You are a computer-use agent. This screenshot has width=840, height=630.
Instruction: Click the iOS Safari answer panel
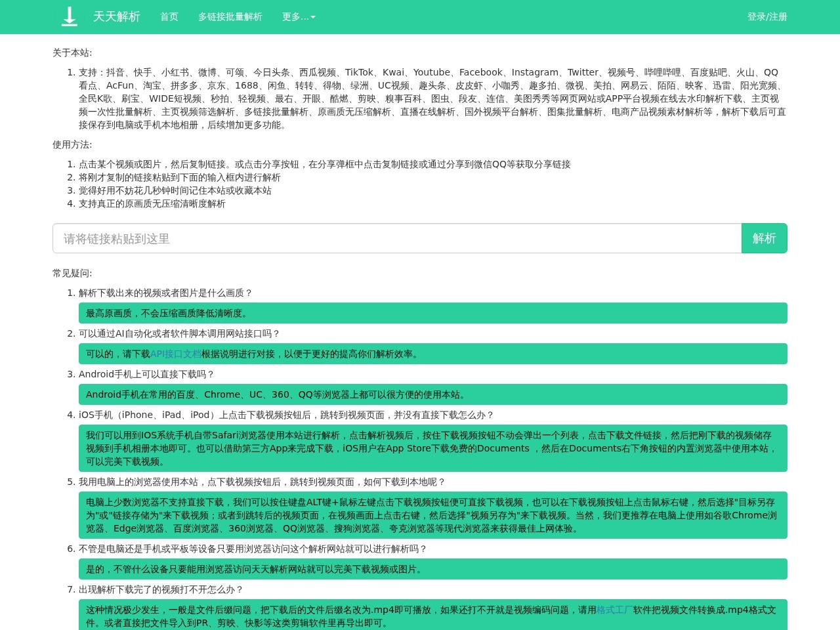(433, 448)
